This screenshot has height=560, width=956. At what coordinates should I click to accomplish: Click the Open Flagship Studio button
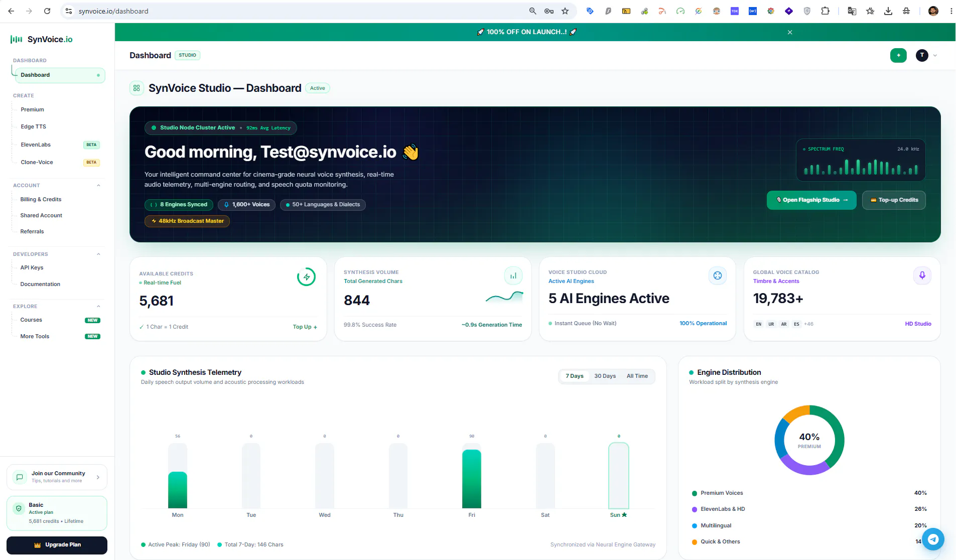click(x=811, y=200)
